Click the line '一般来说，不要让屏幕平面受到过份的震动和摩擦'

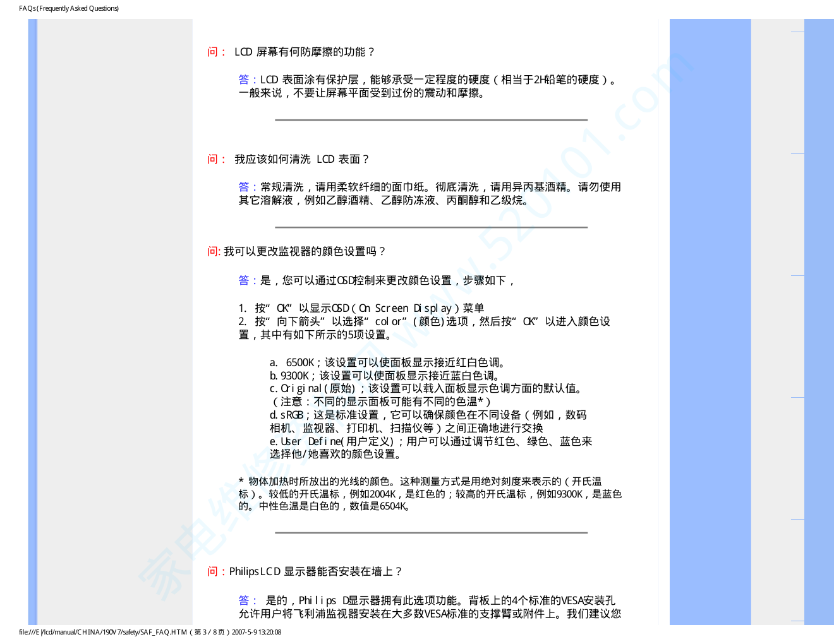click(362, 93)
